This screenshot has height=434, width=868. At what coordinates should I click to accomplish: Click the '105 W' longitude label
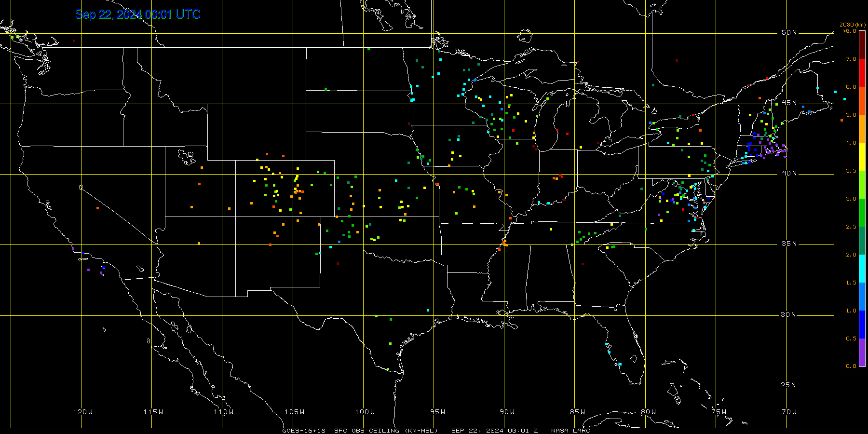tap(294, 412)
